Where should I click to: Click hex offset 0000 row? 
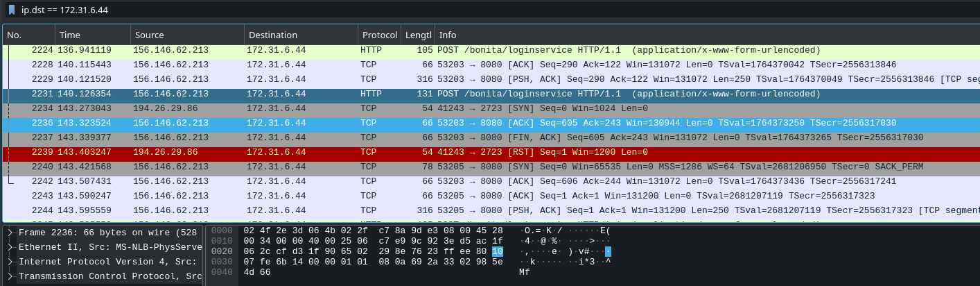(x=220, y=230)
